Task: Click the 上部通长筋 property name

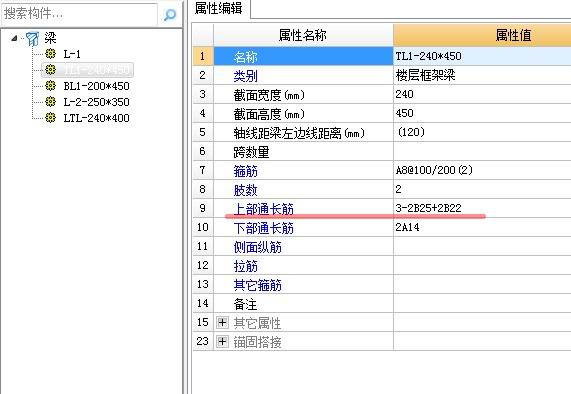Action: coord(264,209)
